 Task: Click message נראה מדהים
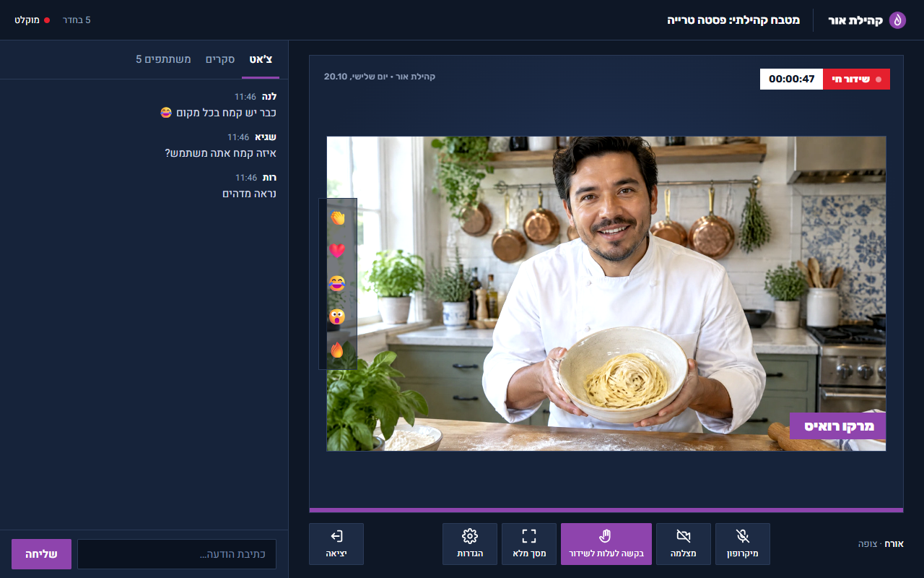pyautogui.click(x=250, y=194)
